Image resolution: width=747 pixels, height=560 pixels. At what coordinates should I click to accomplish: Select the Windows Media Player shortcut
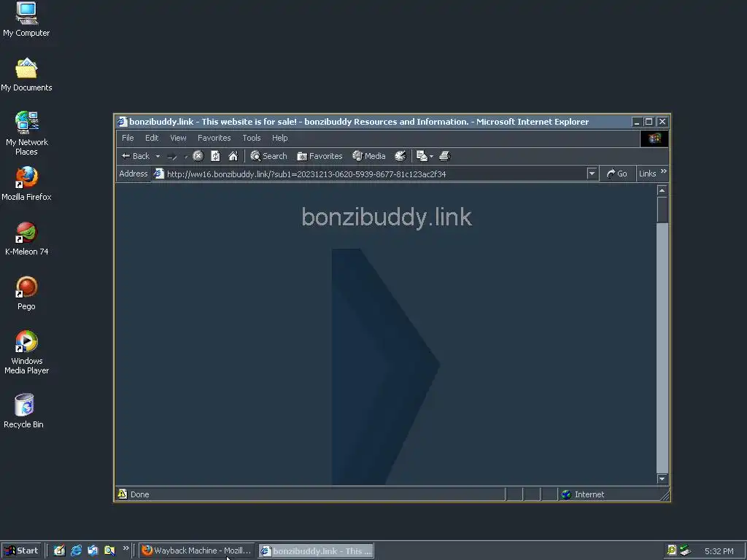pyautogui.click(x=26, y=352)
